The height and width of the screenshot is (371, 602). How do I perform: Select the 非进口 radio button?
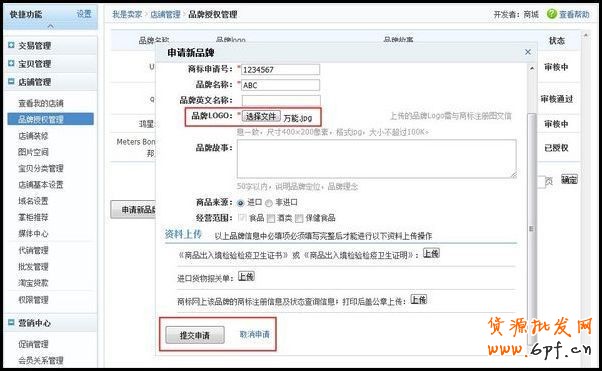269,203
